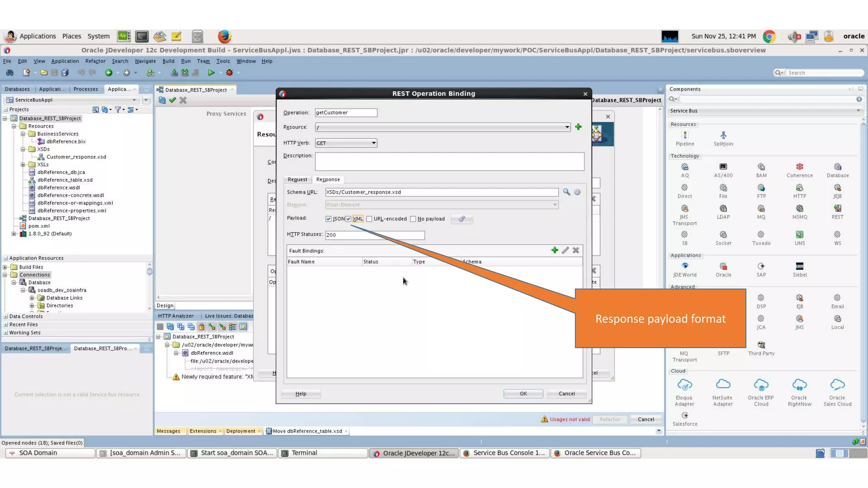Click OK in REST Operation Binding
This screenshot has height=488, width=868.
pos(523,394)
